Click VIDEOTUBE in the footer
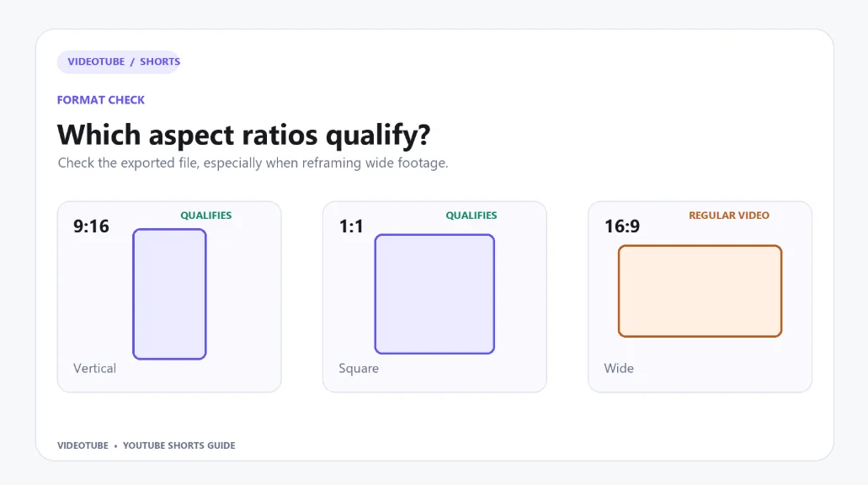This screenshot has height=485, width=868. [x=83, y=445]
